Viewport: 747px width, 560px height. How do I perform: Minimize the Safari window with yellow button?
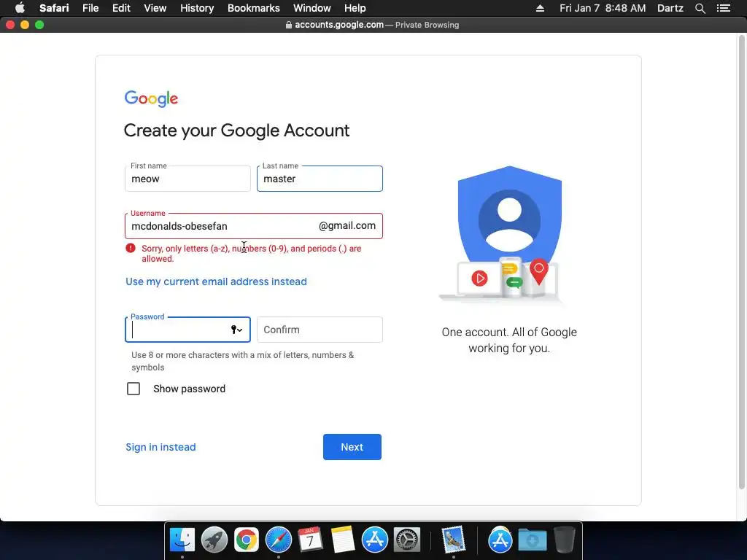[25, 25]
